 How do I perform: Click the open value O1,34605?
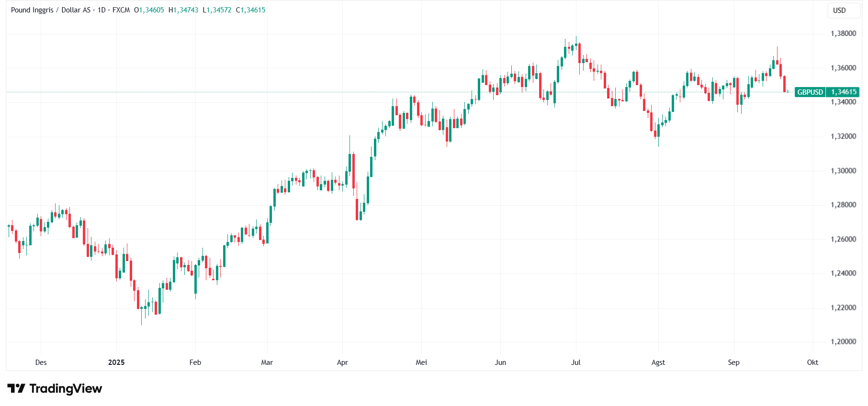(x=149, y=10)
